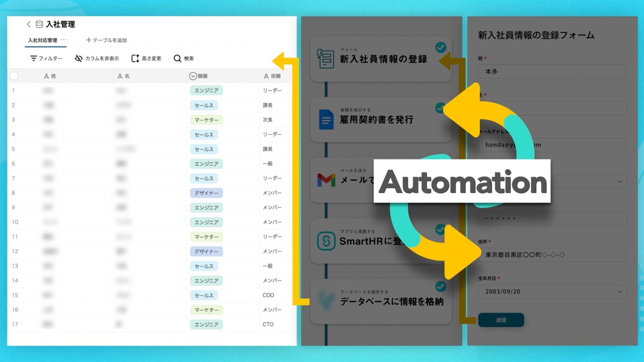The height and width of the screenshot is (362, 644).
Task: Click the 新入社員情報の登録フォーム form heading
Action: (x=536, y=35)
